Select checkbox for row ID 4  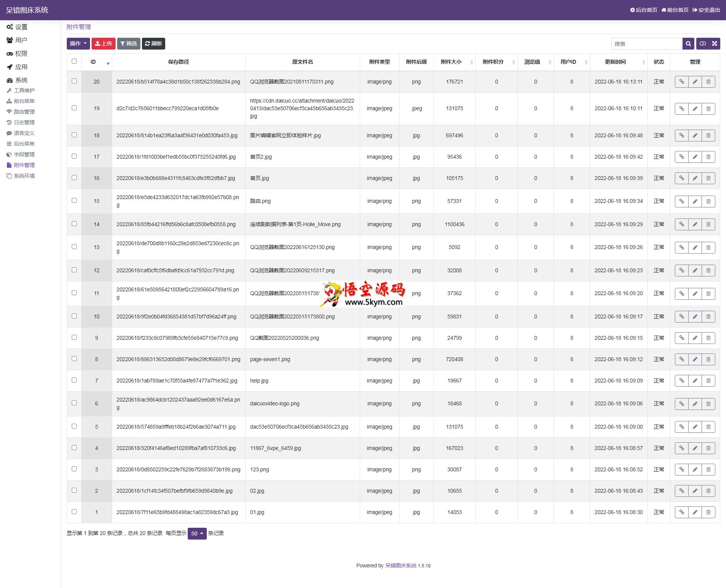pyautogui.click(x=74, y=447)
